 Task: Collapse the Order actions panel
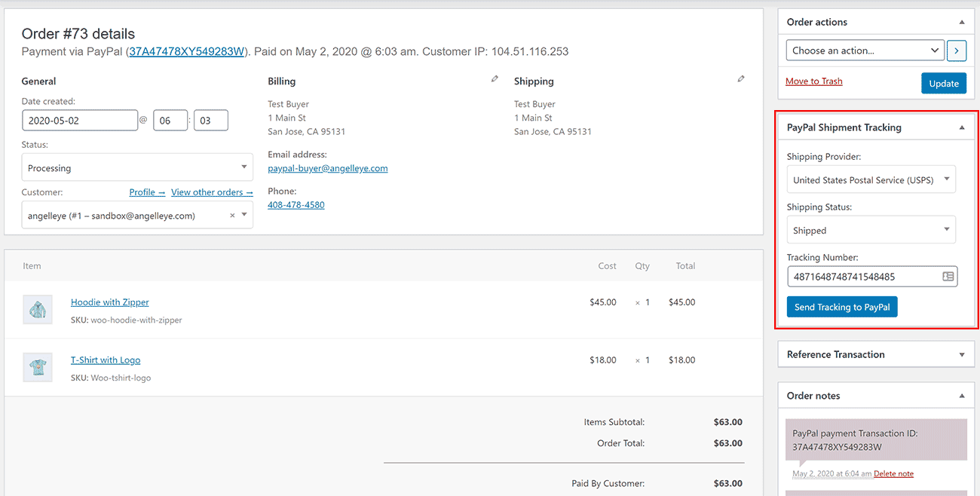(x=962, y=23)
